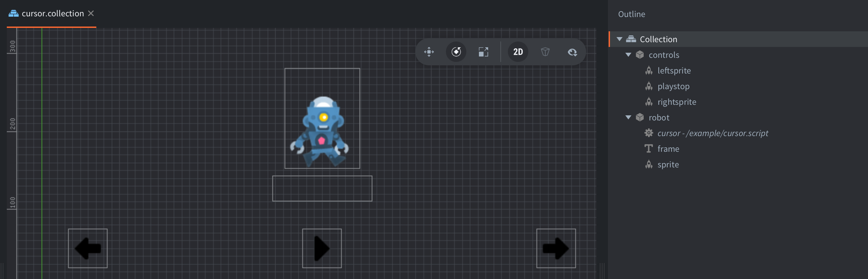Click the frame label T icon
This screenshot has height=279, width=868.
(649, 149)
